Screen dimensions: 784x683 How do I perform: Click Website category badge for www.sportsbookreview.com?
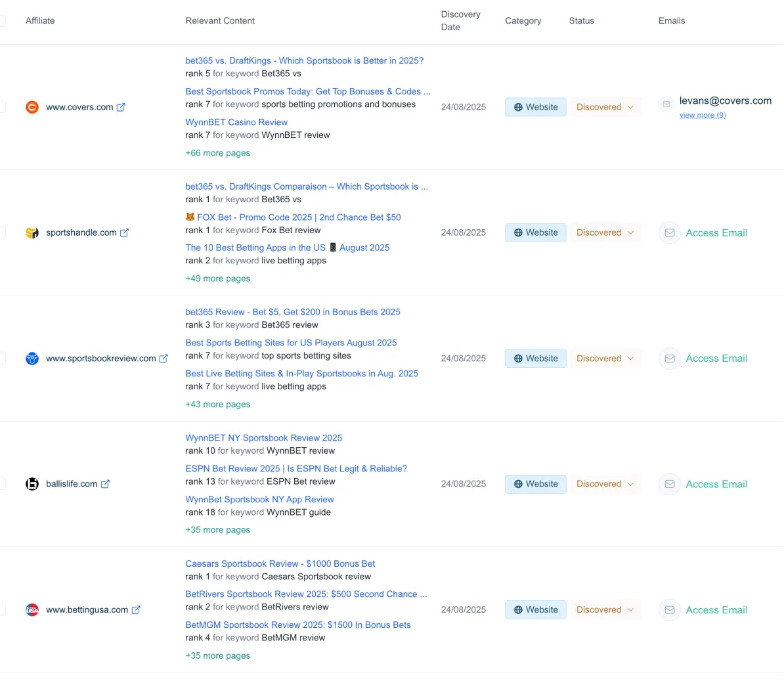click(x=536, y=359)
